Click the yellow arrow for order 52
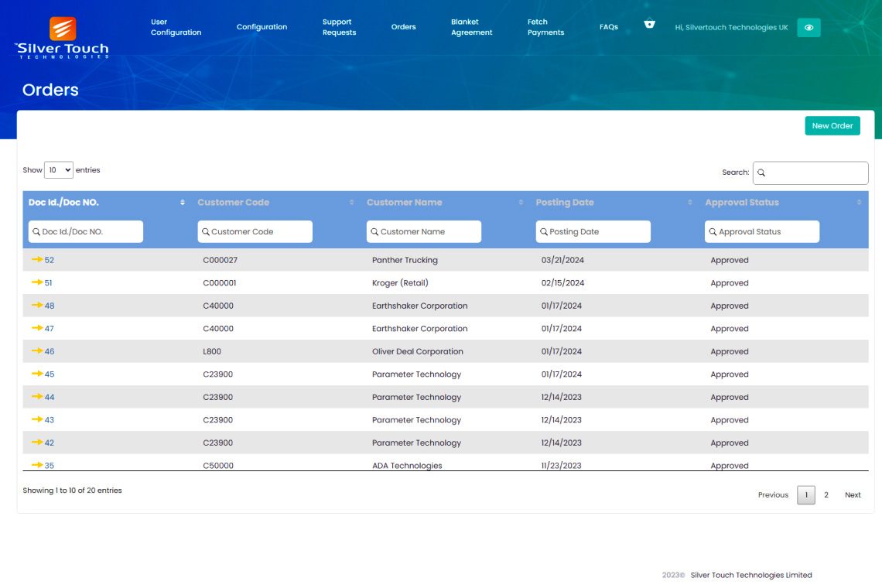Image resolution: width=882 pixels, height=588 pixels. [37, 259]
